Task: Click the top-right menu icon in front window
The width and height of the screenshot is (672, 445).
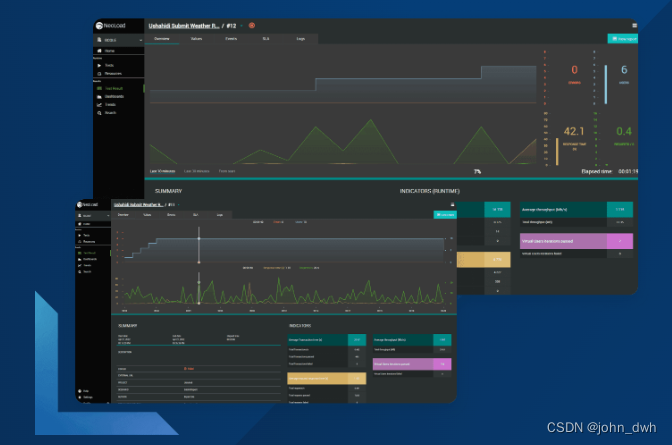Action: click(452, 204)
